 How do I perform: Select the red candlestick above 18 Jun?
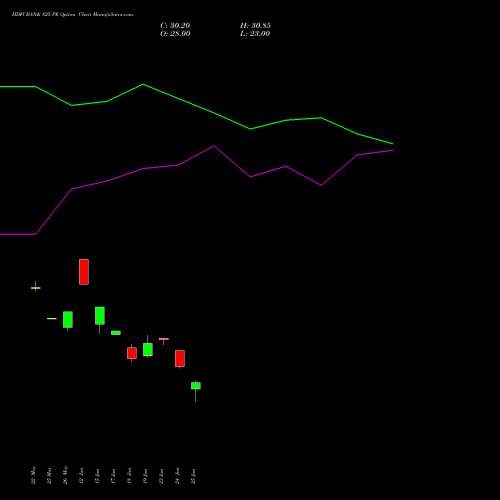point(132,353)
